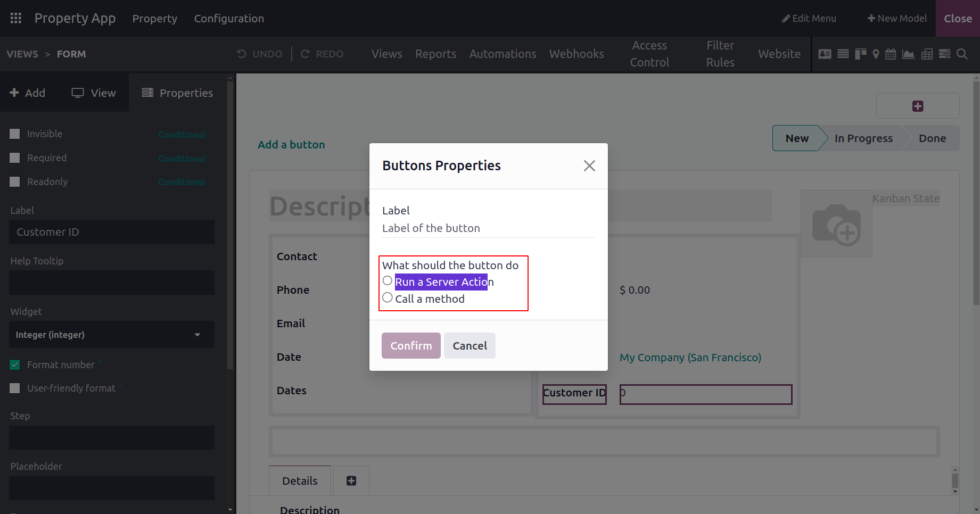Click the Search view magnifier icon
980x514 pixels.
pos(962,54)
